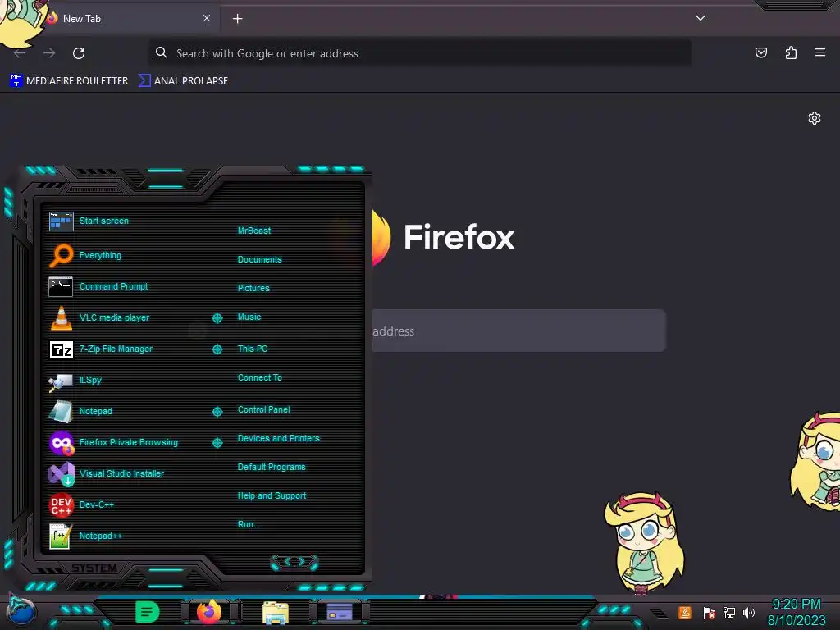
Task: Go back in Firefox
Action: (x=20, y=53)
